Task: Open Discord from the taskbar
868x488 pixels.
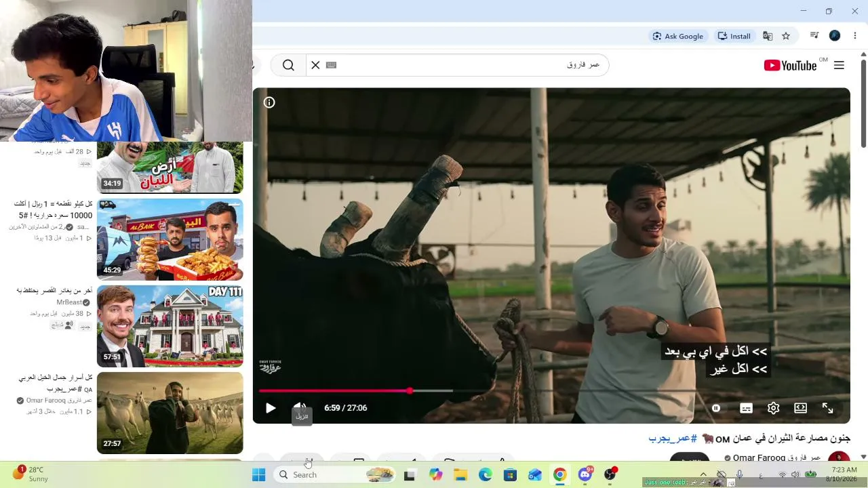Action: coord(585,475)
